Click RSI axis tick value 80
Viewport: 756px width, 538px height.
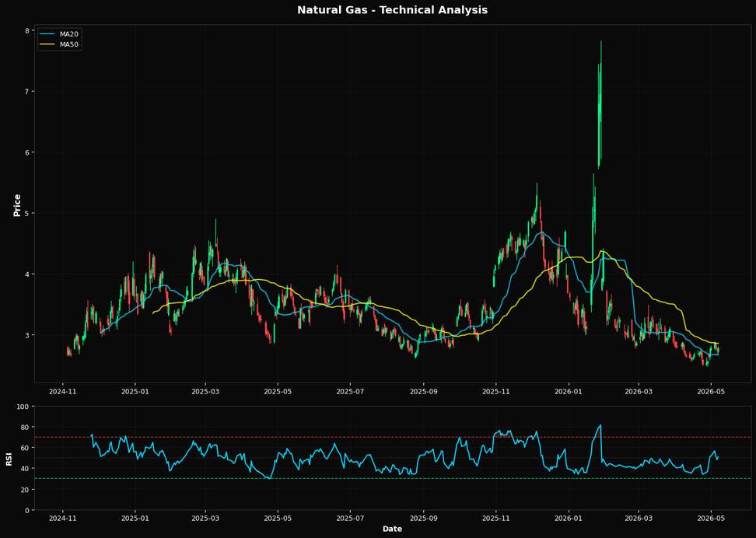pyautogui.click(x=26, y=427)
